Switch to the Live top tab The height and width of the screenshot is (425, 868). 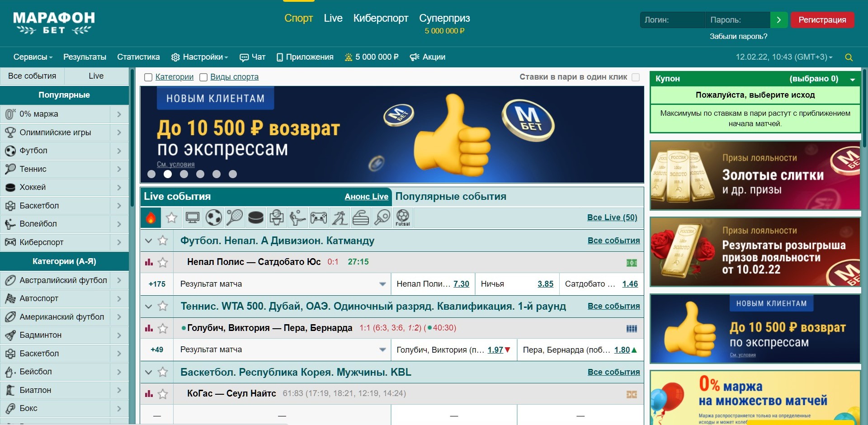point(333,18)
